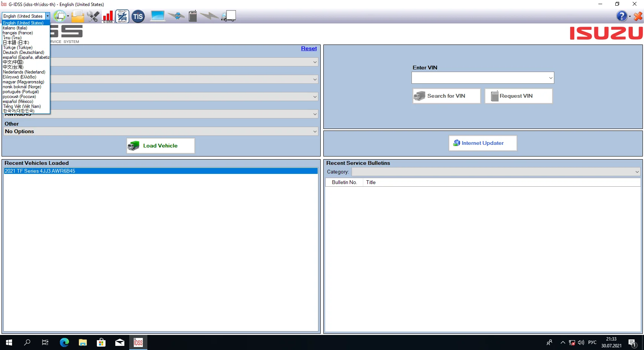The height and width of the screenshot is (350, 644).
Task: Click the truck with white box icon
Action: coord(229,16)
